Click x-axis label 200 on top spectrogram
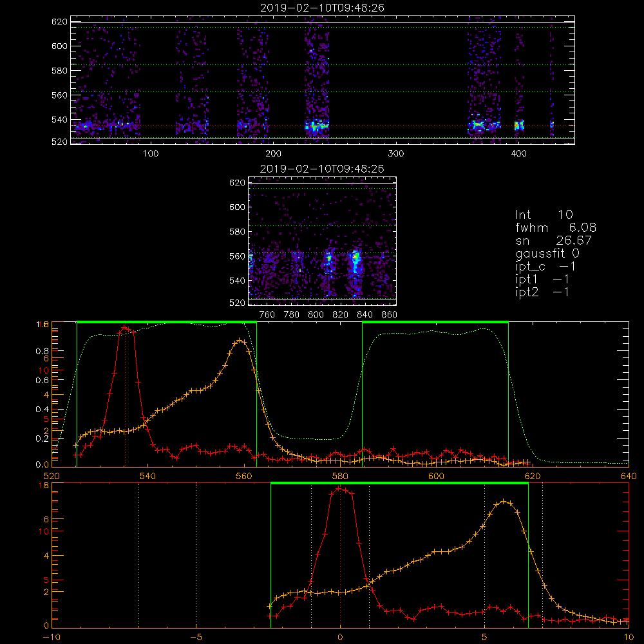This screenshot has width=644, height=644. (x=273, y=154)
